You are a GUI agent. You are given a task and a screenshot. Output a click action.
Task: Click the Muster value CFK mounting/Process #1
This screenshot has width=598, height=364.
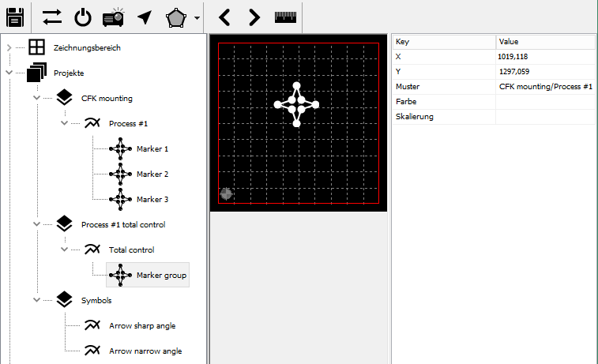[545, 87]
